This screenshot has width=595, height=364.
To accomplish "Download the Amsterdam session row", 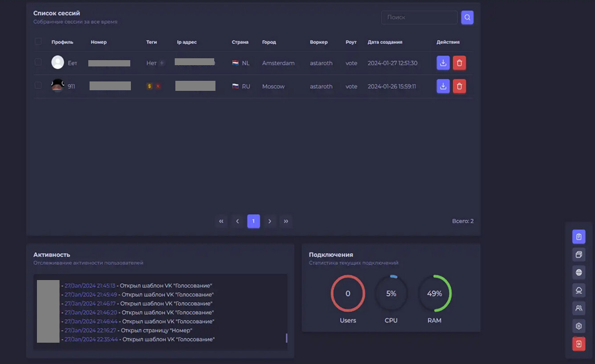I will [443, 63].
